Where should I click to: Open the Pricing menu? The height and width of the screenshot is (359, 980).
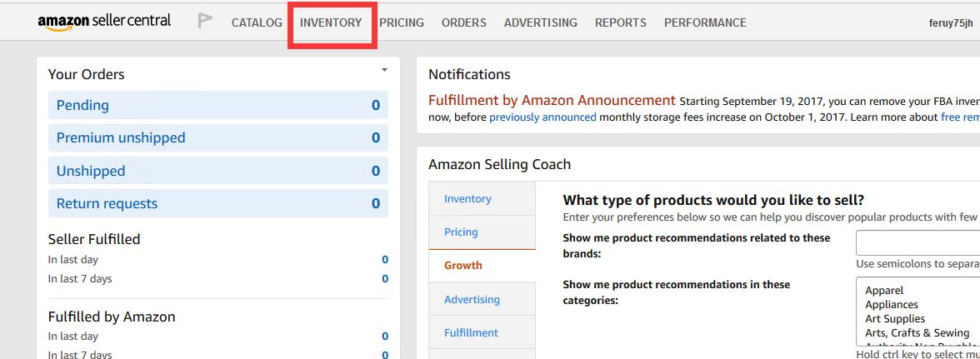(402, 22)
